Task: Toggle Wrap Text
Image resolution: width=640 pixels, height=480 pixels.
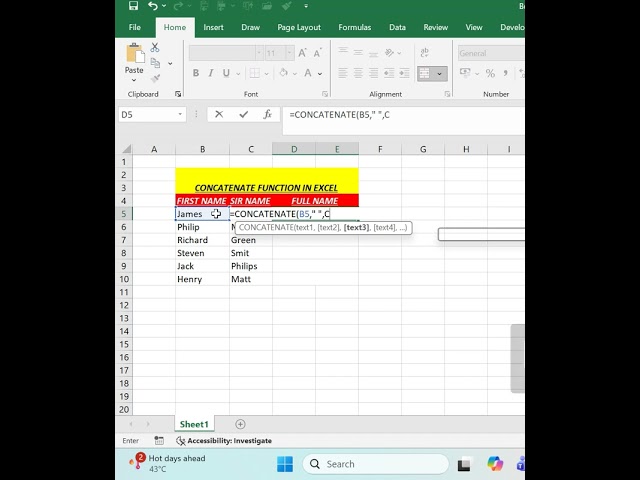Action: [x=424, y=53]
